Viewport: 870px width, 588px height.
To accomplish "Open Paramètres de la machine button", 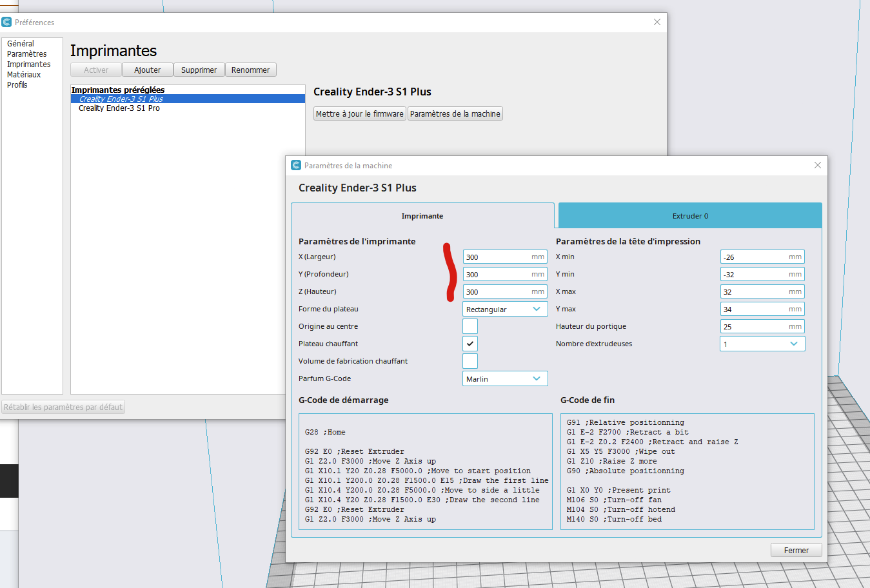I will [455, 113].
